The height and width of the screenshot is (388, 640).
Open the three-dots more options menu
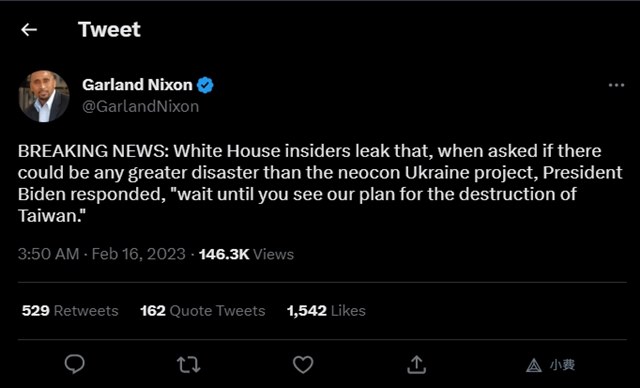point(616,85)
